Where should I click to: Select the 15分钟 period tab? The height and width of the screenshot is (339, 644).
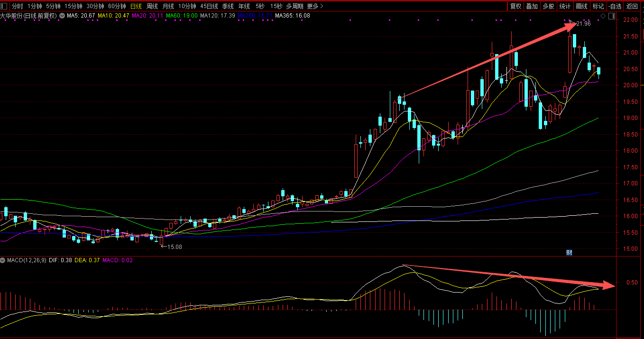click(x=73, y=6)
